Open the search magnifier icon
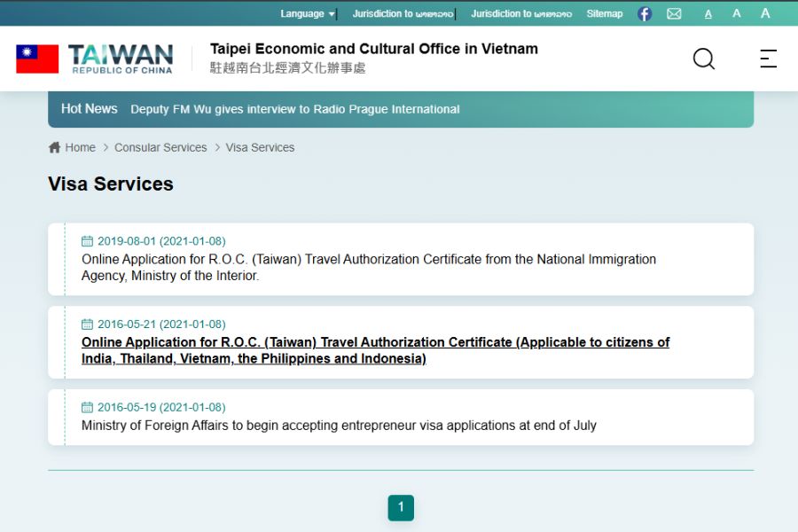Viewport: 798px width, 532px height. pos(703,59)
